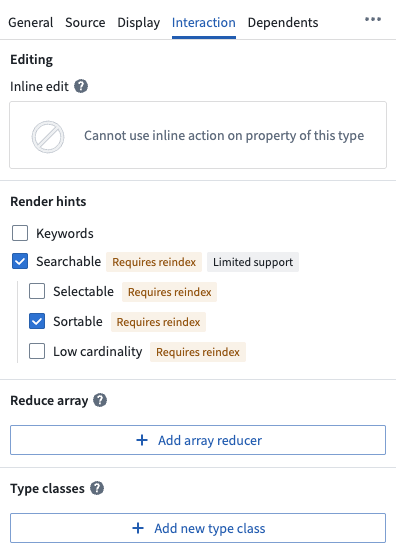This screenshot has width=396, height=558.
Task: Switch to the Display tab
Action: pyautogui.click(x=139, y=23)
